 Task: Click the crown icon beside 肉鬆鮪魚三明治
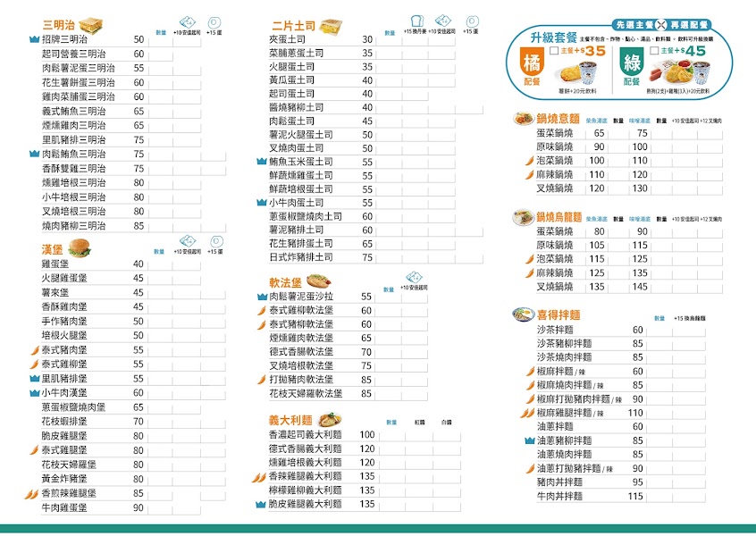point(34,154)
